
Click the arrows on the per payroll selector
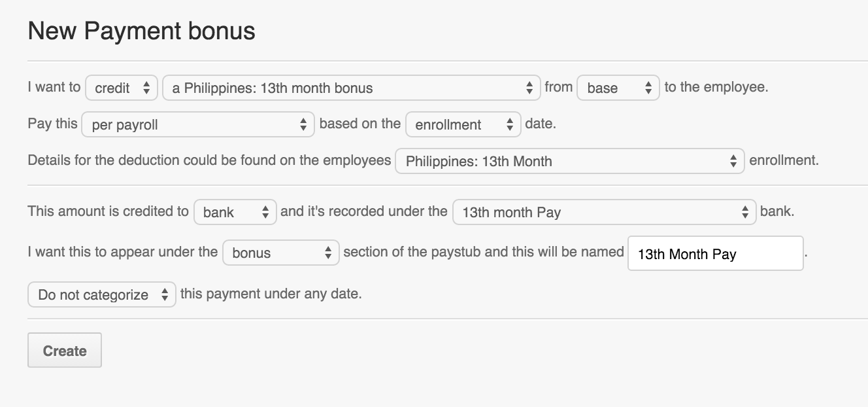pos(303,124)
